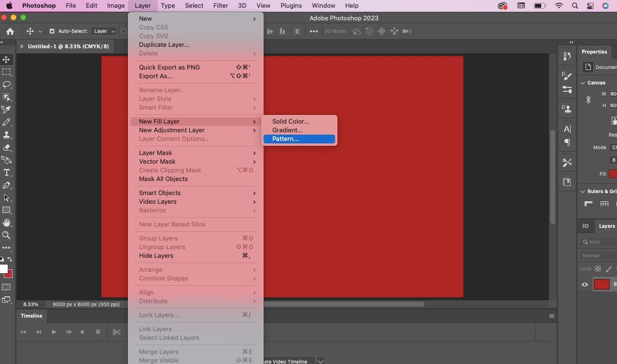Open the Filter menu
Screen dimensions: 617x364
point(220,5)
